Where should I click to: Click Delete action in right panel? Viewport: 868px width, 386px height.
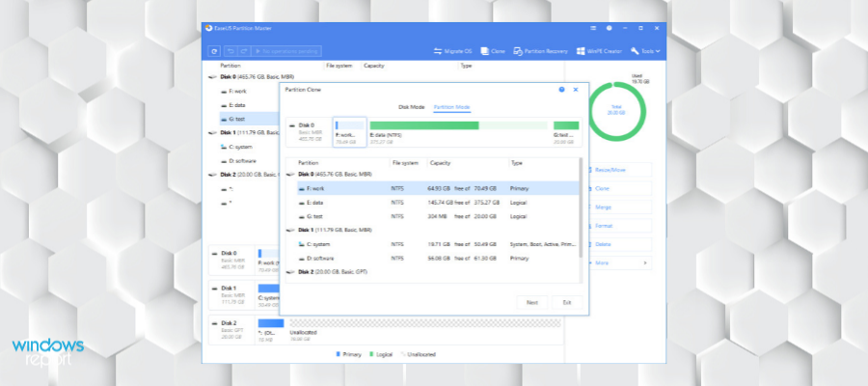click(620, 244)
